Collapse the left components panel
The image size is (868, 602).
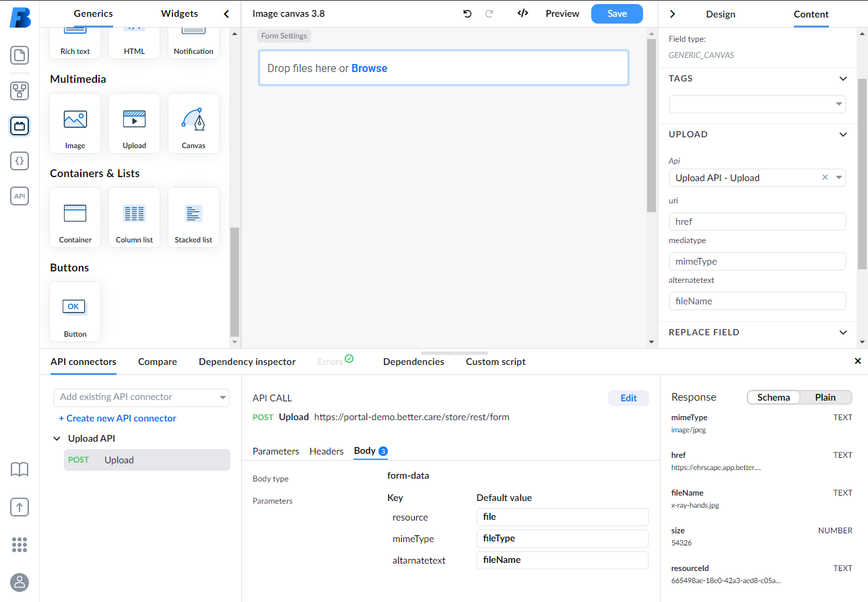(x=226, y=13)
